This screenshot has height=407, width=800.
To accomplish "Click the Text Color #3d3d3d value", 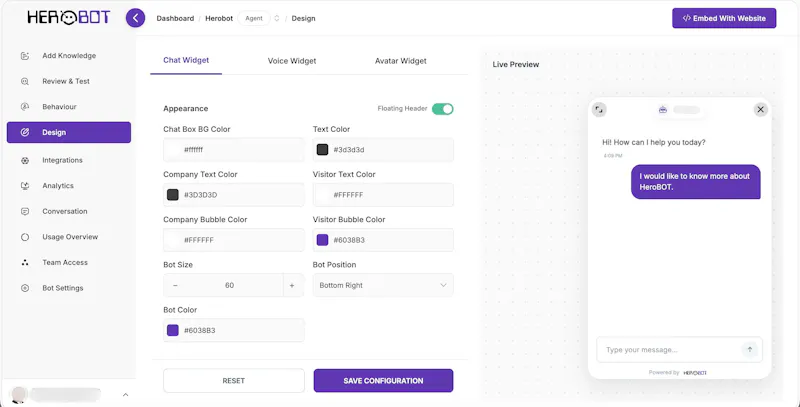I will tap(349, 150).
